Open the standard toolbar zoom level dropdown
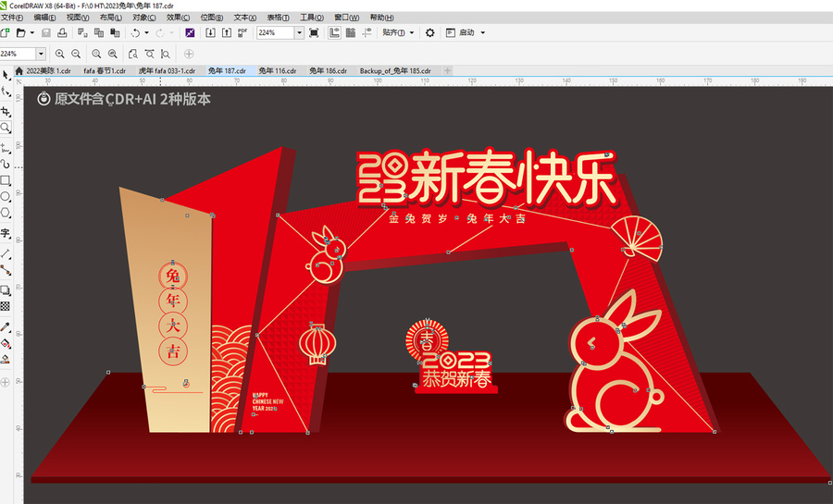Viewport: 833px width, 504px height. click(299, 33)
